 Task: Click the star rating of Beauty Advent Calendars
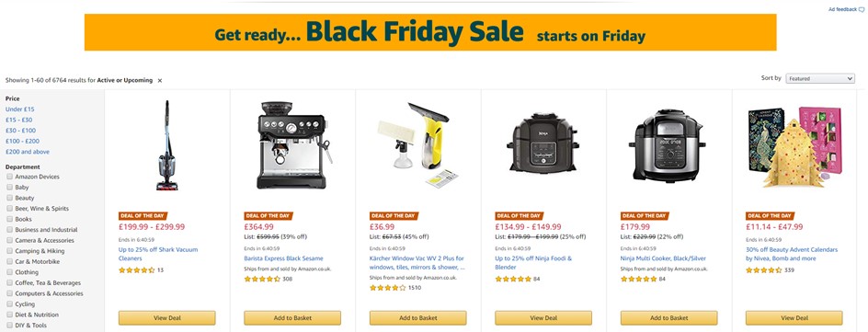(x=764, y=270)
